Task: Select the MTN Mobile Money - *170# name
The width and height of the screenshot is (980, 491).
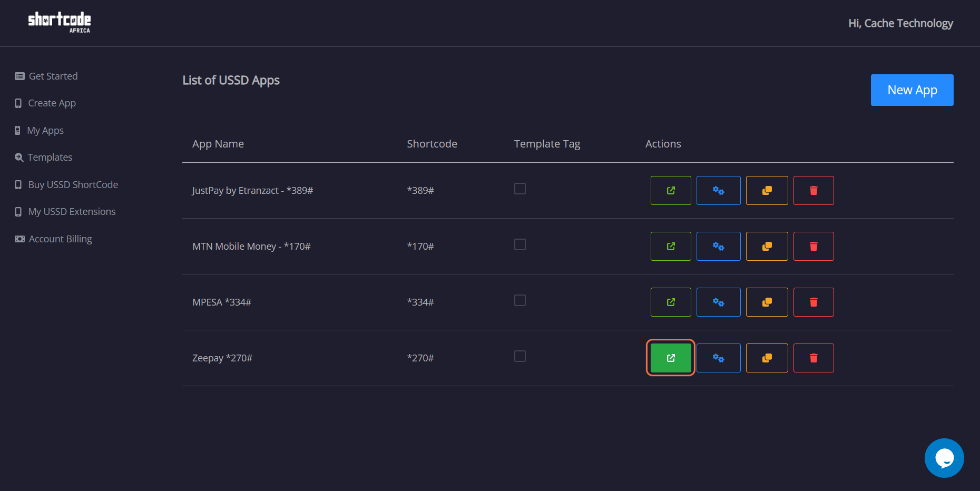Action: pos(251,246)
